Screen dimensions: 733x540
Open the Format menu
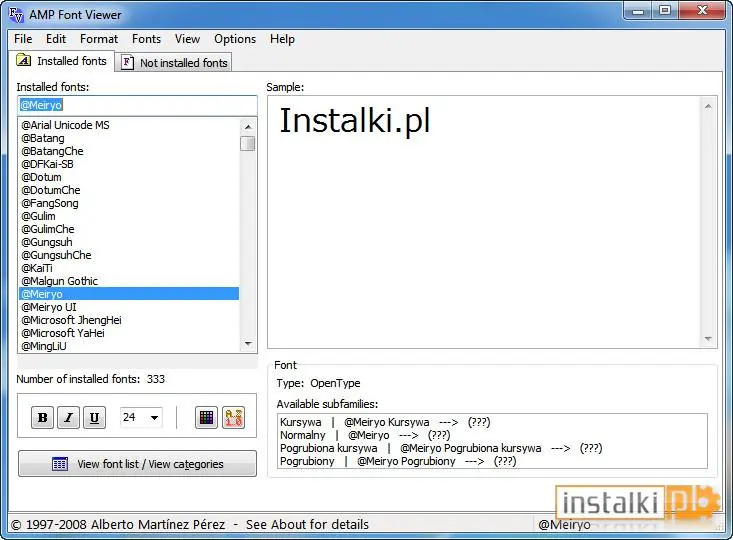[99, 39]
